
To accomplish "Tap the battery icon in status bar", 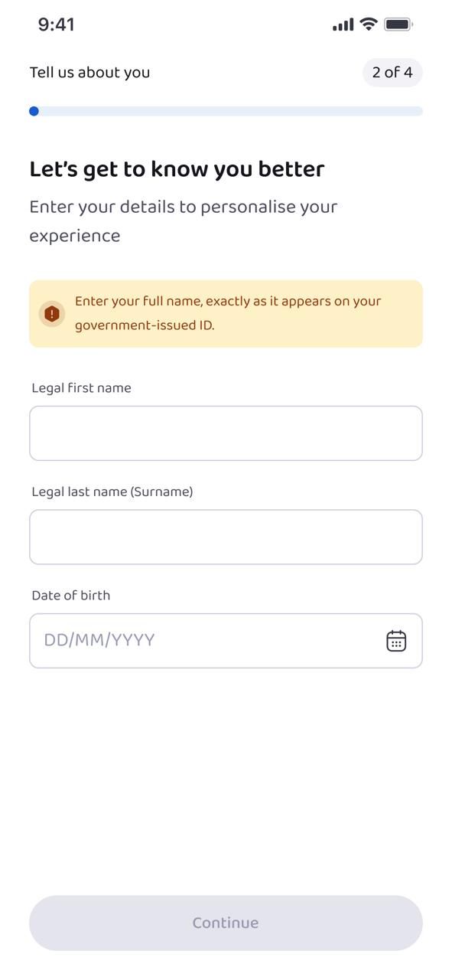I will [x=398, y=24].
